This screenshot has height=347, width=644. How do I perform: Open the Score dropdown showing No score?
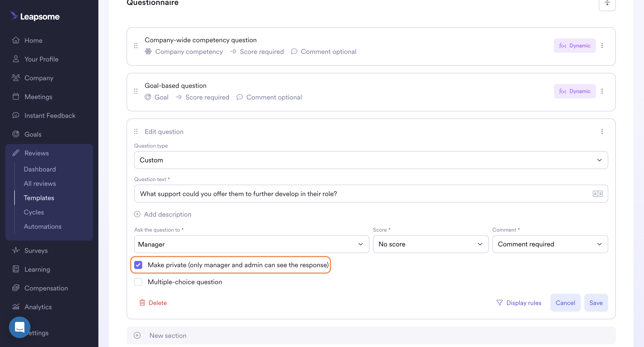click(430, 244)
